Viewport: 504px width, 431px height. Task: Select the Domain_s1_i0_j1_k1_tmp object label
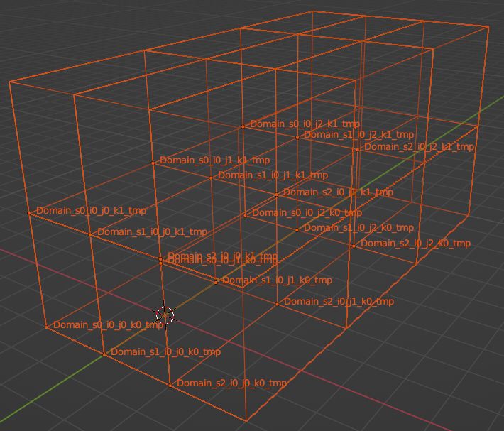[x=273, y=175]
